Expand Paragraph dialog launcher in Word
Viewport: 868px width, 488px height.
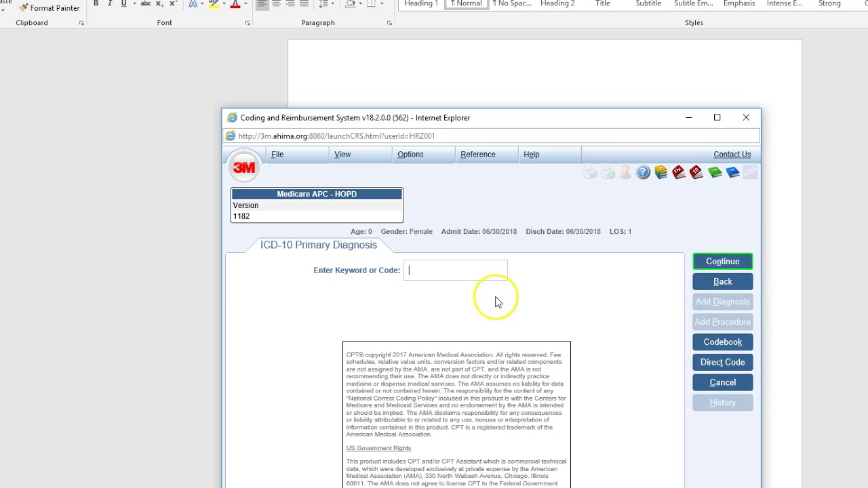click(x=389, y=23)
